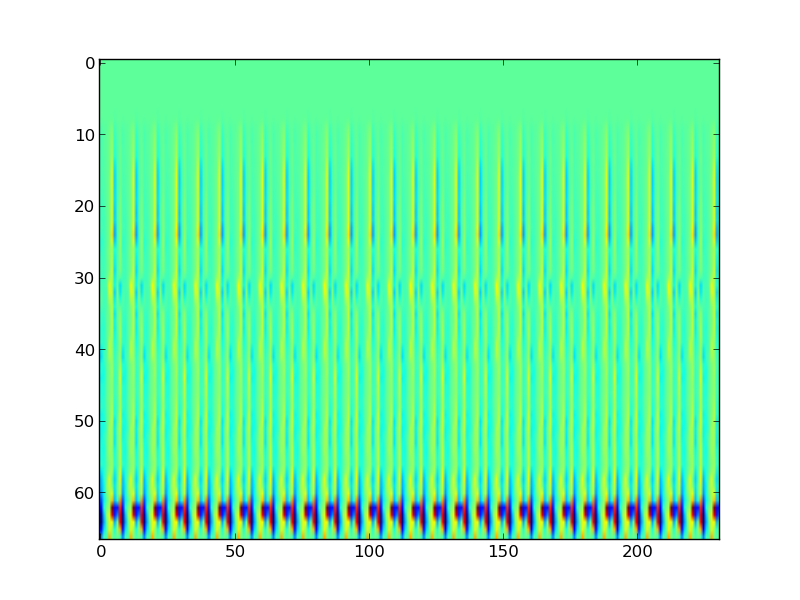
Task: Click the left-axis tick mark at 50
Action: [x=102, y=422]
